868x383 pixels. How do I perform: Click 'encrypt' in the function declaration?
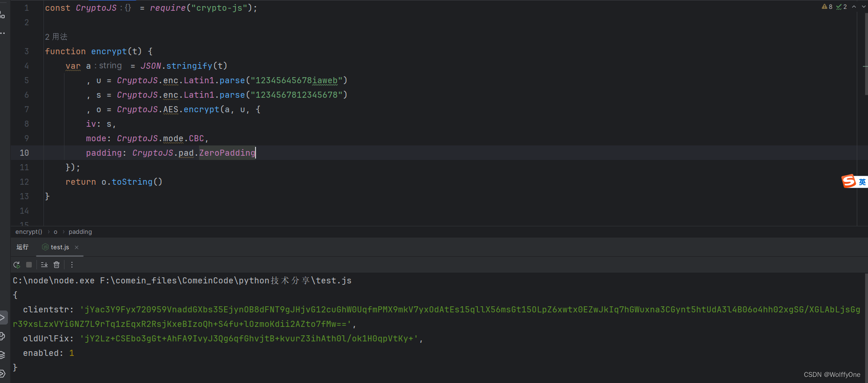(109, 51)
